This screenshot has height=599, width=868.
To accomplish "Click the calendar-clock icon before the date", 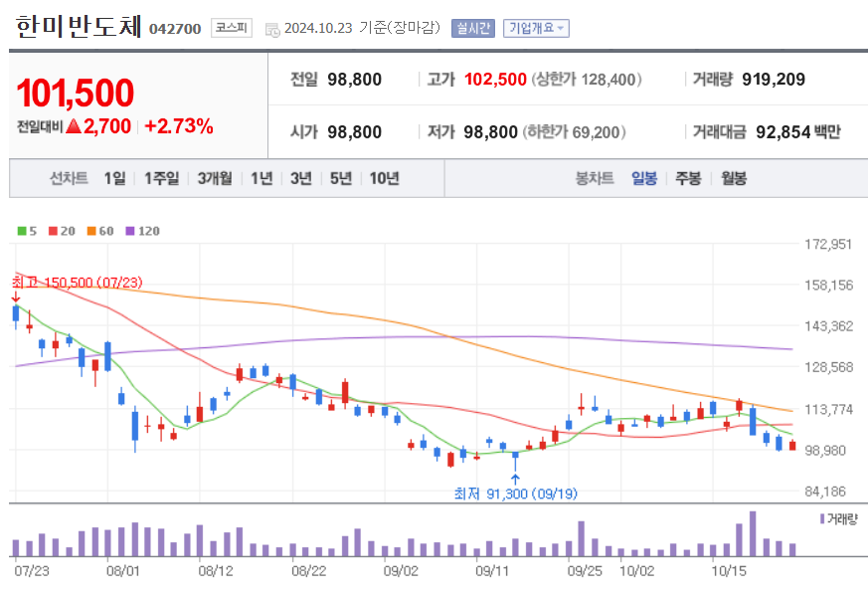I will click(272, 30).
